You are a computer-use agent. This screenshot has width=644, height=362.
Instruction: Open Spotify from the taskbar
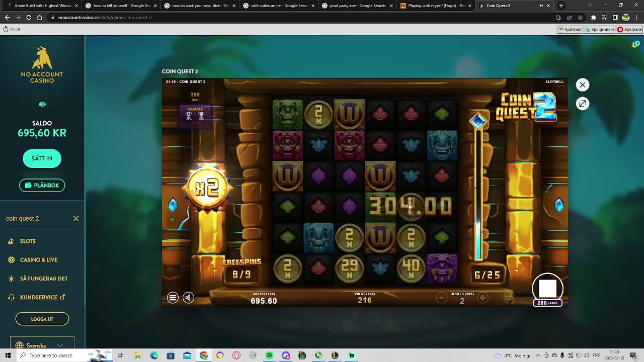(x=269, y=355)
